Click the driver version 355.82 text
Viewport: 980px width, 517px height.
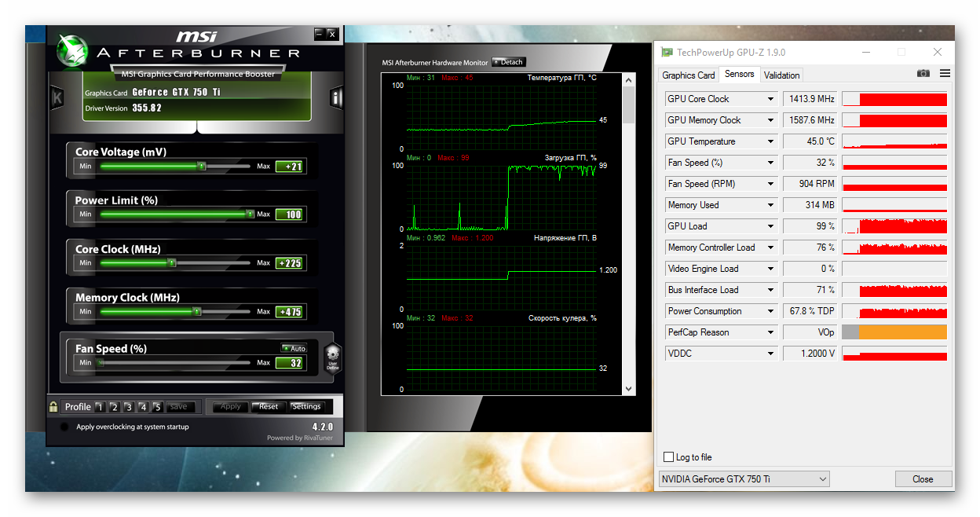coord(147,108)
